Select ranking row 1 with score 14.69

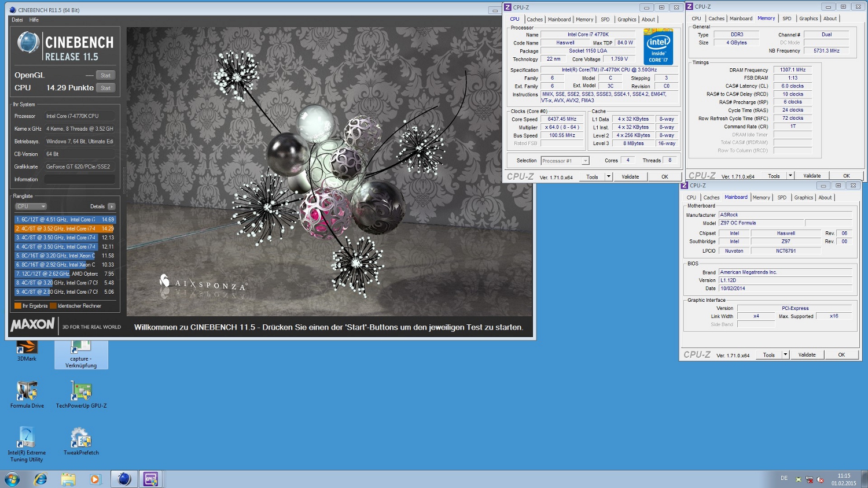[65, 220]
